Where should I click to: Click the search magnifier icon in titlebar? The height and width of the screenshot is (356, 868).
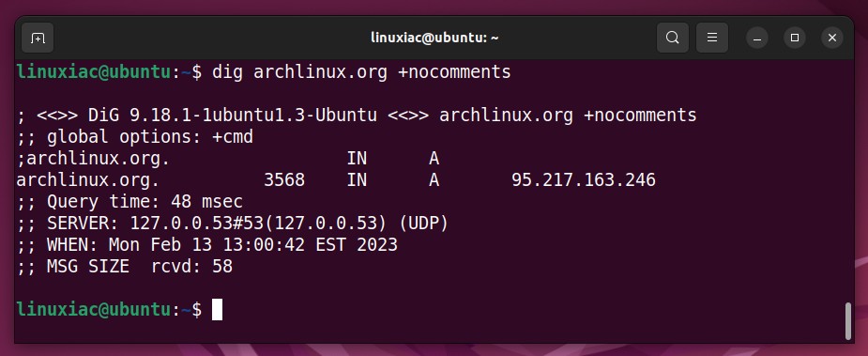673,38
